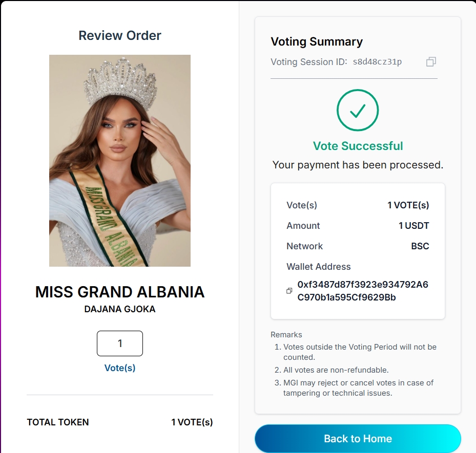The width and height of the screenshot is (476, 453).
Task: Click the Wallet Address label
Action: pyautogui.click(x=318, y=267)
